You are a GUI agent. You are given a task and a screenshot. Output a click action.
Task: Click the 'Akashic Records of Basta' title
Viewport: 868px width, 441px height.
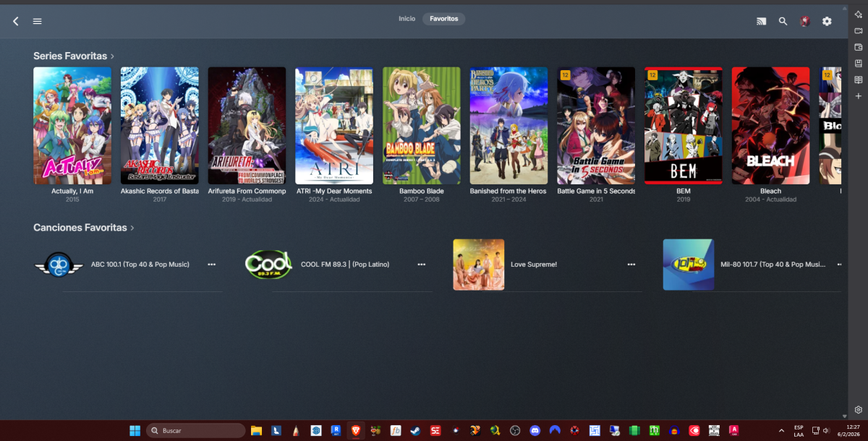pos(160,192)
